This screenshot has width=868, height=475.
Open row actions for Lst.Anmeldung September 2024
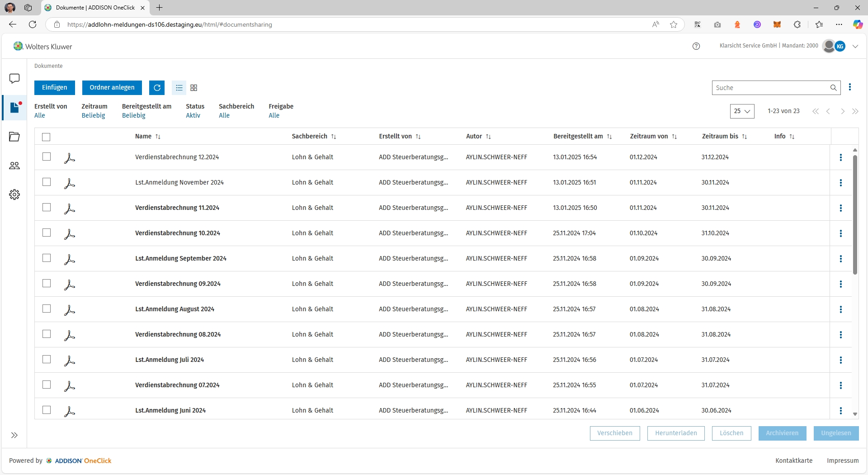coord(841,259)
